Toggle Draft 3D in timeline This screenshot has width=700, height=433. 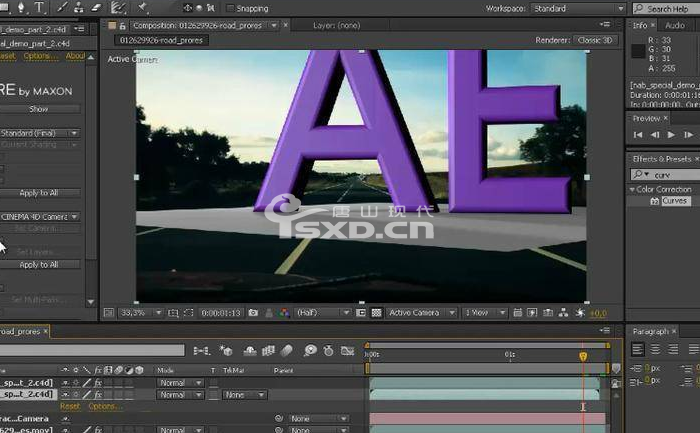pyautogui.click(x=226, y=351)
